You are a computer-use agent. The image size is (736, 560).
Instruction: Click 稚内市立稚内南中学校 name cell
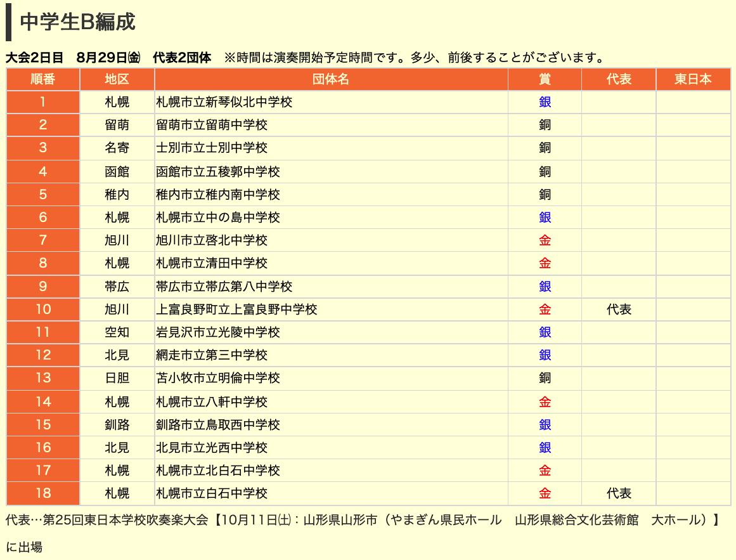218,194
